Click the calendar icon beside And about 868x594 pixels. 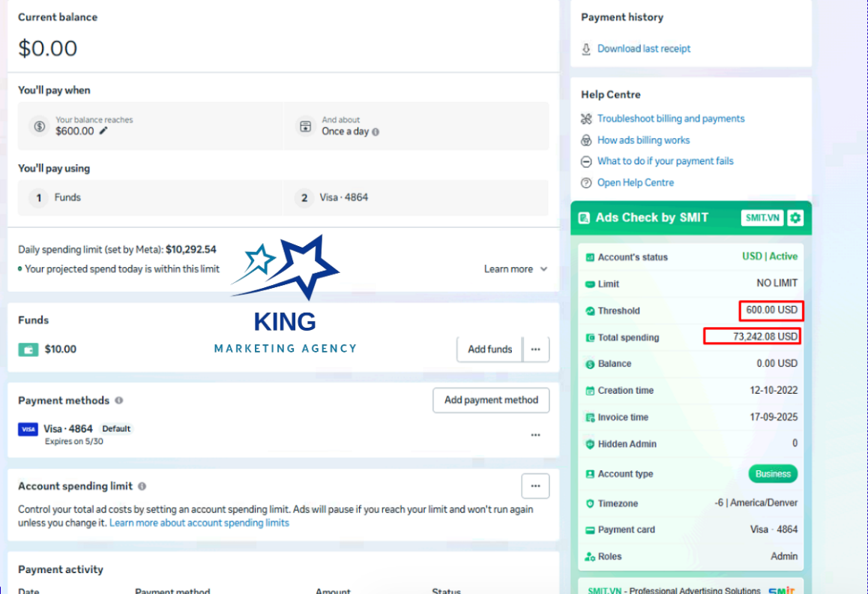tap(306, 126)
